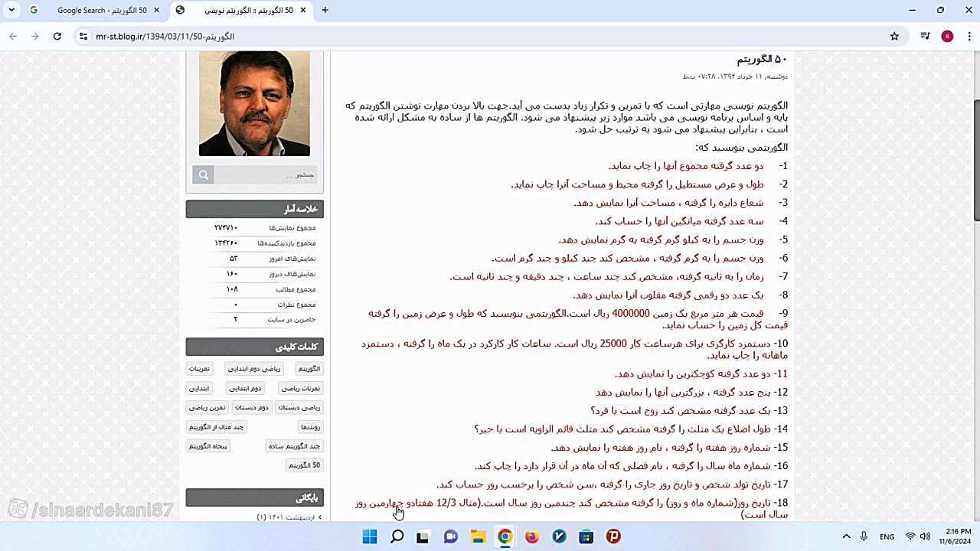Open the volume speaker icon in tray
This screenshot has width=980, height=551.
coord(925,536)
